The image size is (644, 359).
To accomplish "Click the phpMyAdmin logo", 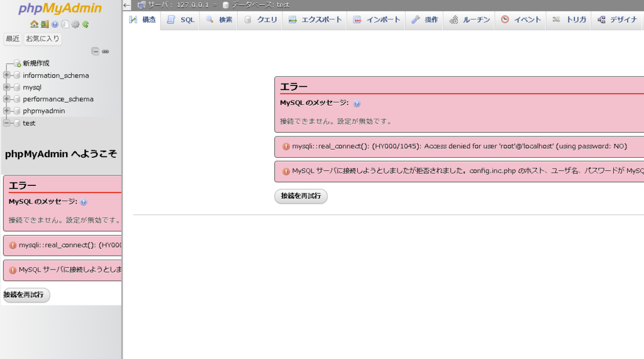I will click(60, 8).
